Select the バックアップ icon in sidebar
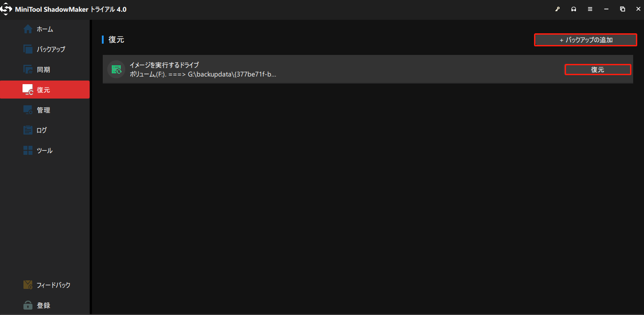The image size is (644, 315). point(27,49)
